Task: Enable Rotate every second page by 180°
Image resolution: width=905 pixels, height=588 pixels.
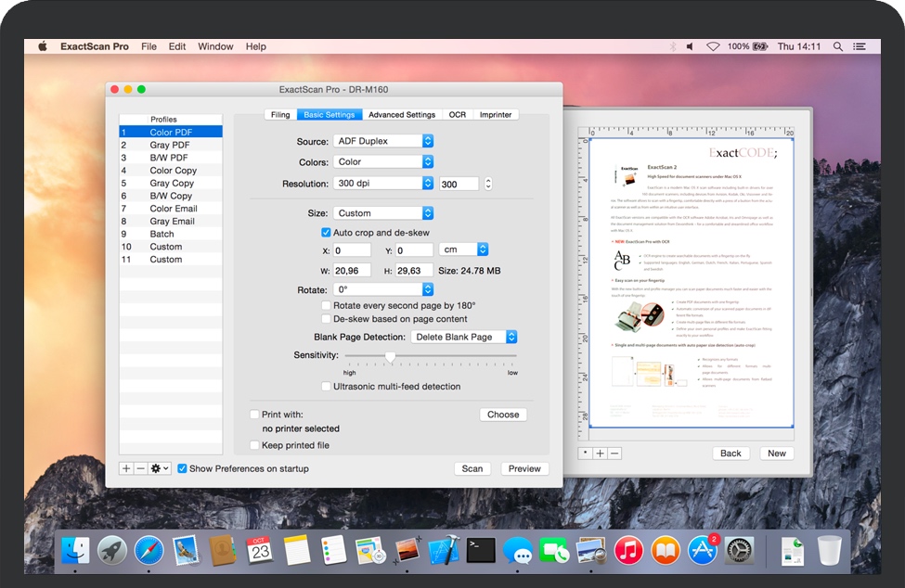Action: [x=326, y=305]
